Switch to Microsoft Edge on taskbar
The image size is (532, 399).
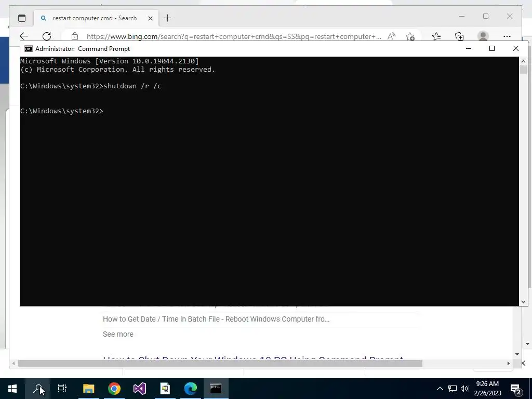191,389
